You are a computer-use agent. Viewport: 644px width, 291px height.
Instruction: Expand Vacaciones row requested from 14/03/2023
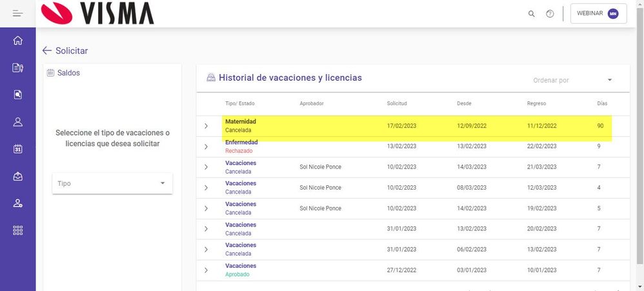click(206, 167)
